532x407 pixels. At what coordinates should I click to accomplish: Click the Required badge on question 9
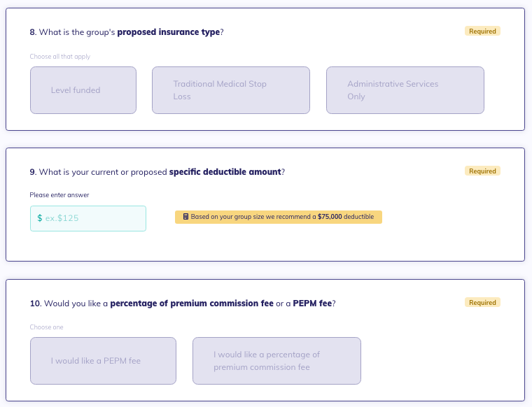click(x=482, y=171)
